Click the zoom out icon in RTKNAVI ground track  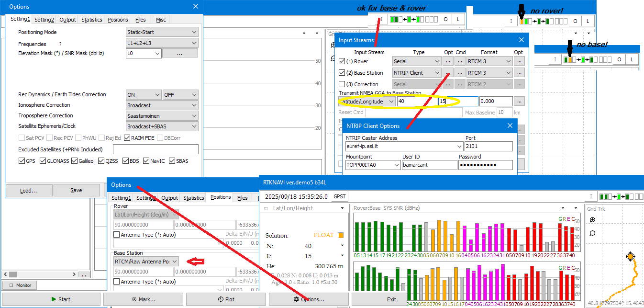click(593, 233)
